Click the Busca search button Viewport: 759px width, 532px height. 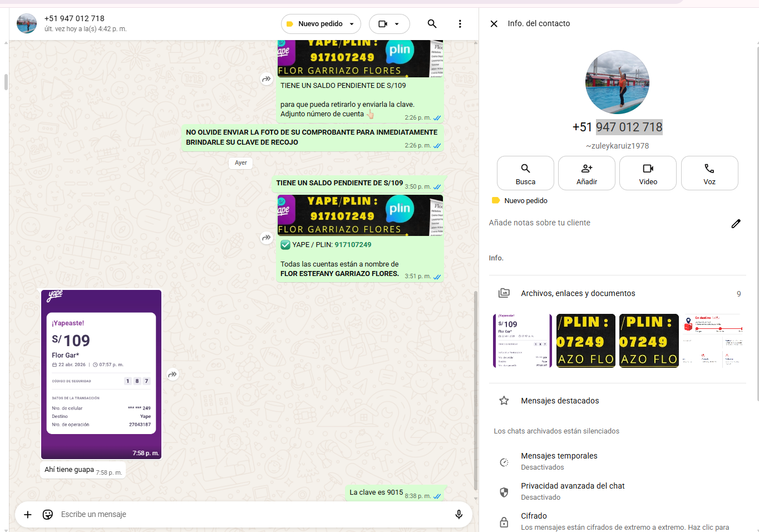tap(525, 173)
